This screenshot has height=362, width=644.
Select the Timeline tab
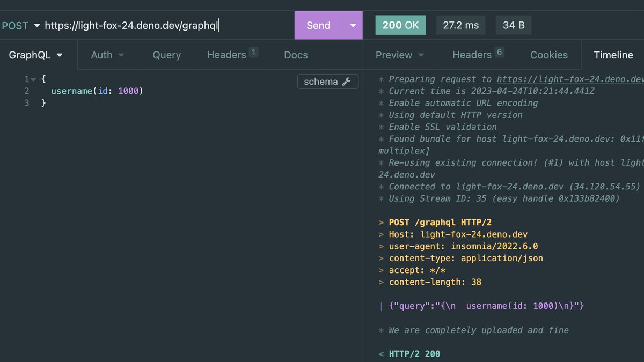[613, 55]
